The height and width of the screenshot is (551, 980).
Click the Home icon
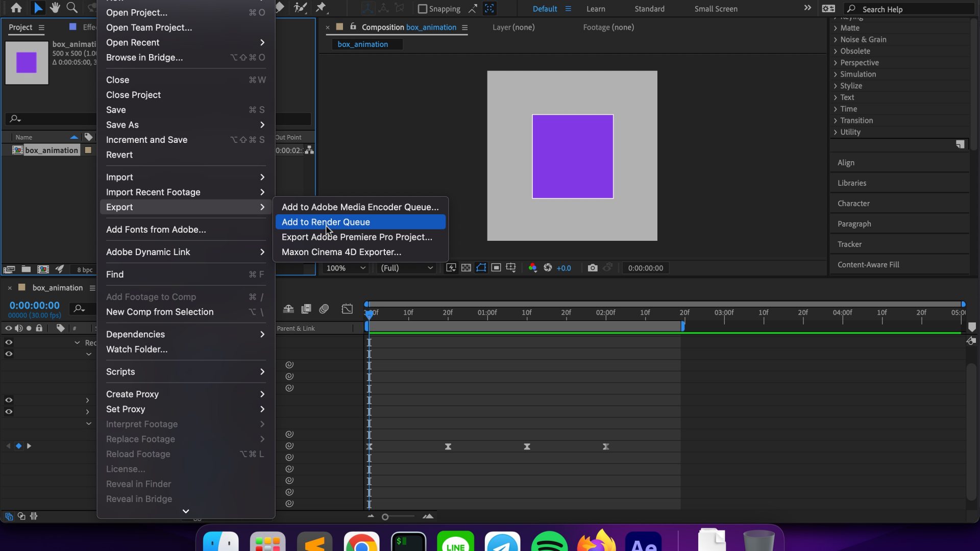[16, 8]
